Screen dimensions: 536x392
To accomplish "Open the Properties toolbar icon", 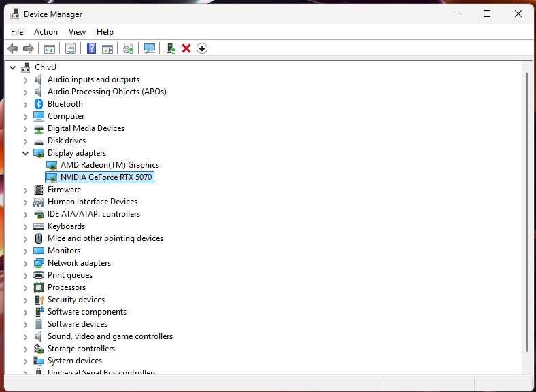I will 71,48.
